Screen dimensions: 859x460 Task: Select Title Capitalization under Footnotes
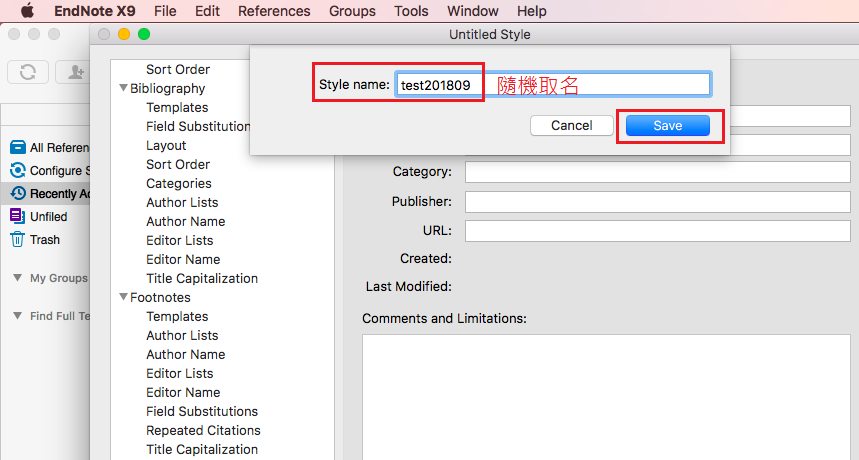point(202,449)
